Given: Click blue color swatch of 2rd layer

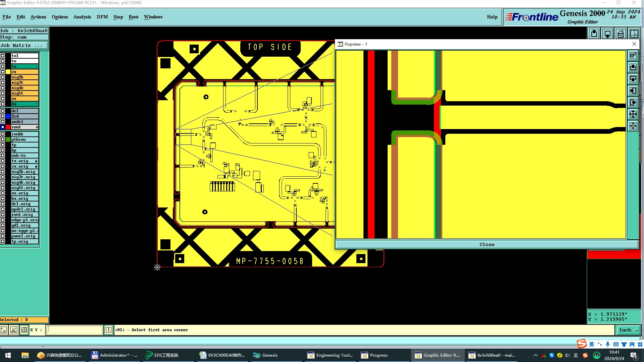Looking at the screenshot, I should (x=8, y=116).
